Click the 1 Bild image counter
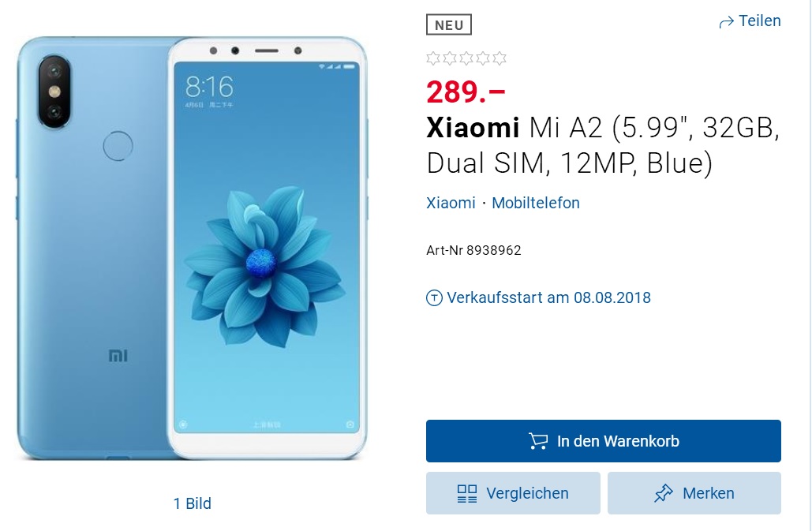The image size is (812, 531). click(192, 503)
